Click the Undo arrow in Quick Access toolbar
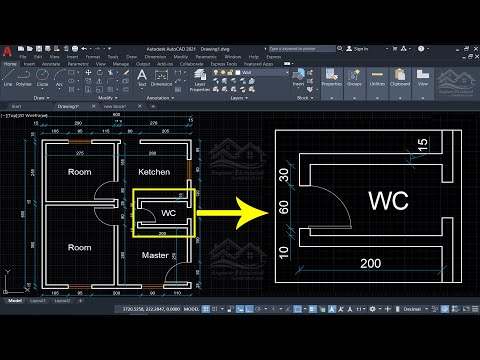 pyautogui.click(x=84, y=49)
